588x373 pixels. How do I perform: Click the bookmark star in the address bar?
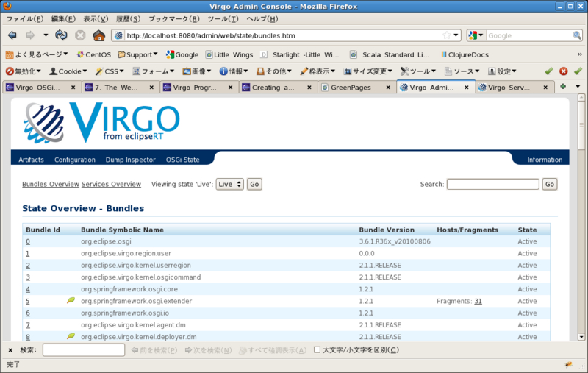[x=446, y=35]
